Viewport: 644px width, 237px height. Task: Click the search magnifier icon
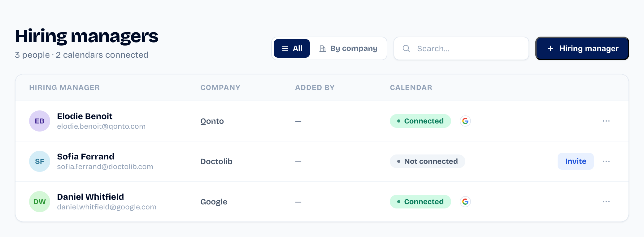406,48
